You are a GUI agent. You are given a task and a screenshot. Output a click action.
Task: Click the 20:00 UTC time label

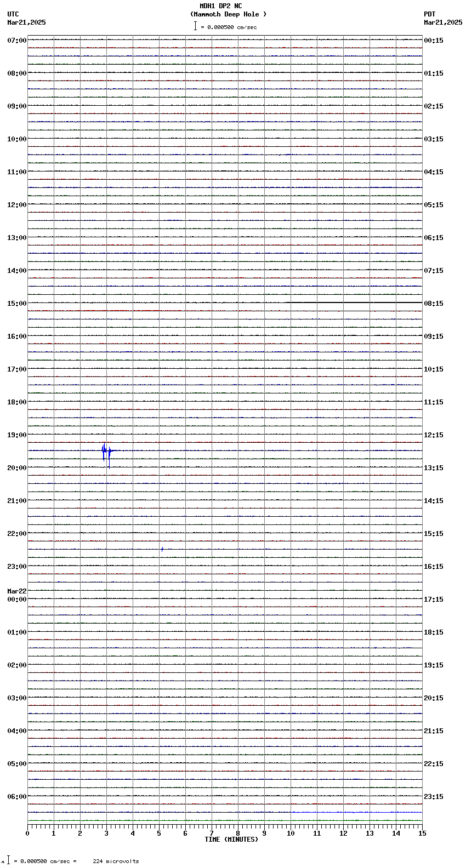[17, 468]
